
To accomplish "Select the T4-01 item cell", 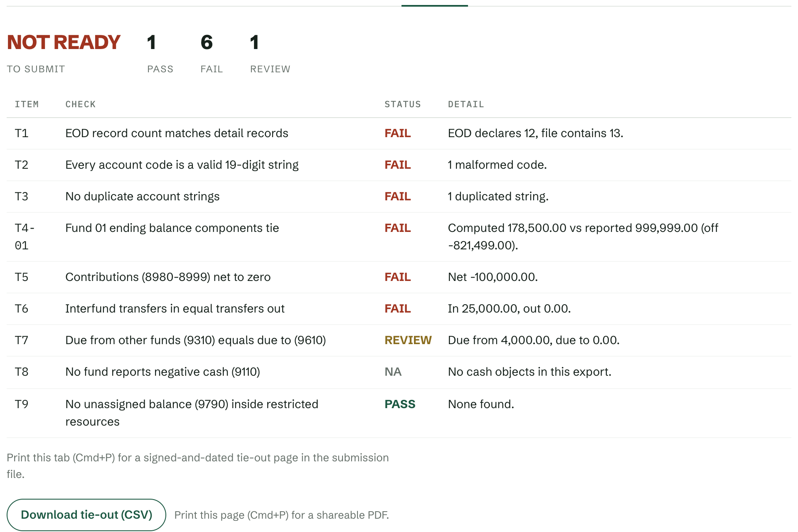I will [25, 237].
